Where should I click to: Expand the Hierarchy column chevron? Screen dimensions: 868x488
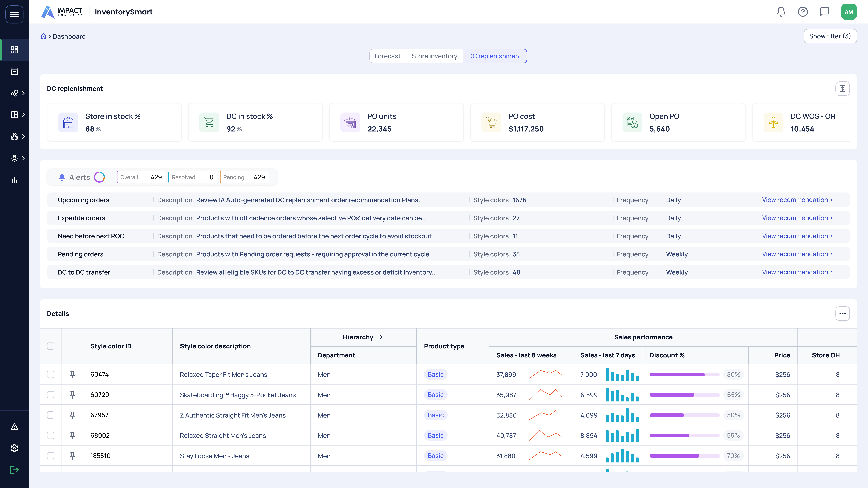pos(381,337)
